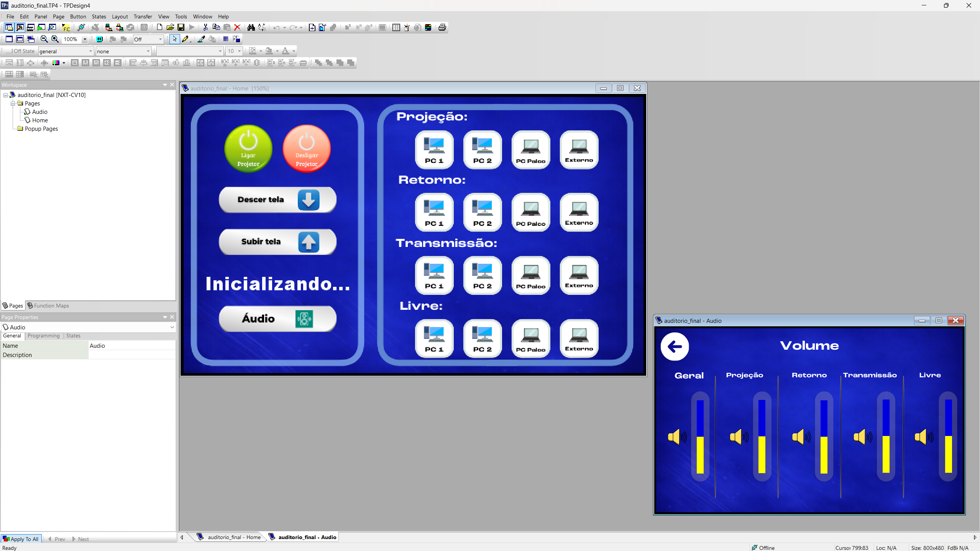
Task: Click the Descer tela button
Action: coord(277,200)
